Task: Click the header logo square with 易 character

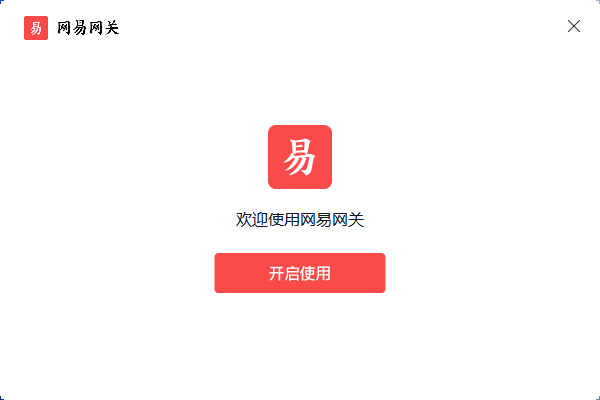Action: [x=36, y=28]
